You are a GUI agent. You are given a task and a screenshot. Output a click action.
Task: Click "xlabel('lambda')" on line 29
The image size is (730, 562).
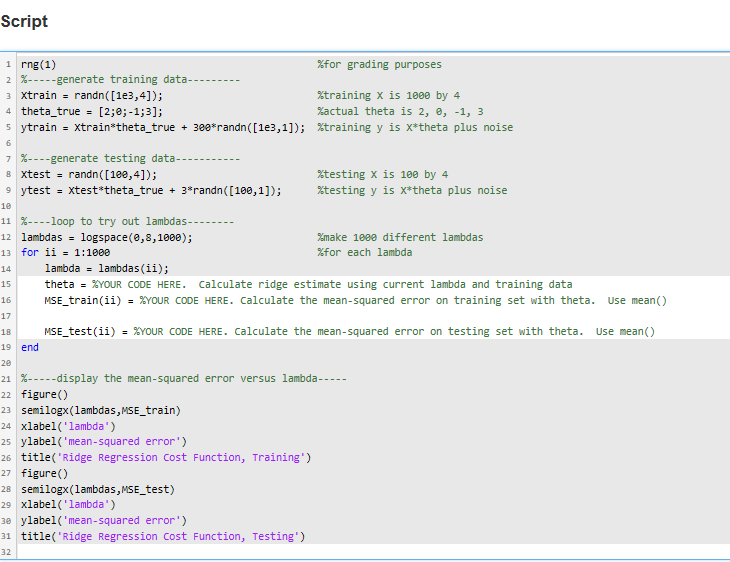(68, 505)
